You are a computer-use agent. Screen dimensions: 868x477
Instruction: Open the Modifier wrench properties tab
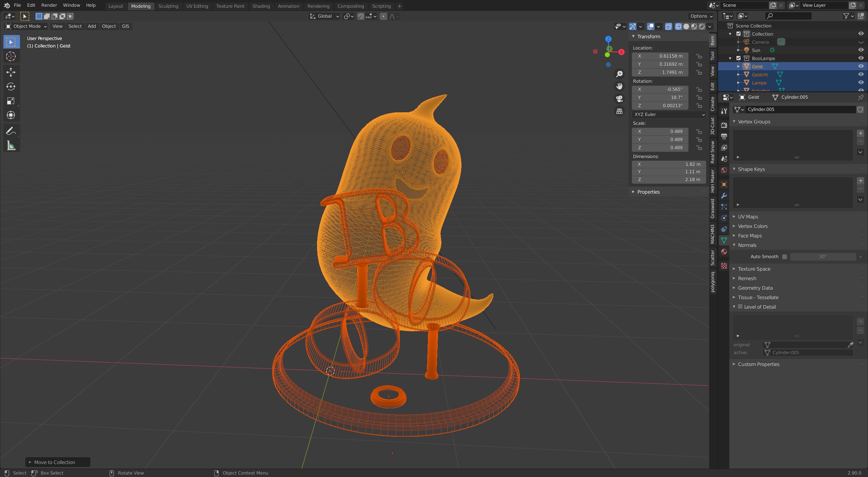coord(724,195)
